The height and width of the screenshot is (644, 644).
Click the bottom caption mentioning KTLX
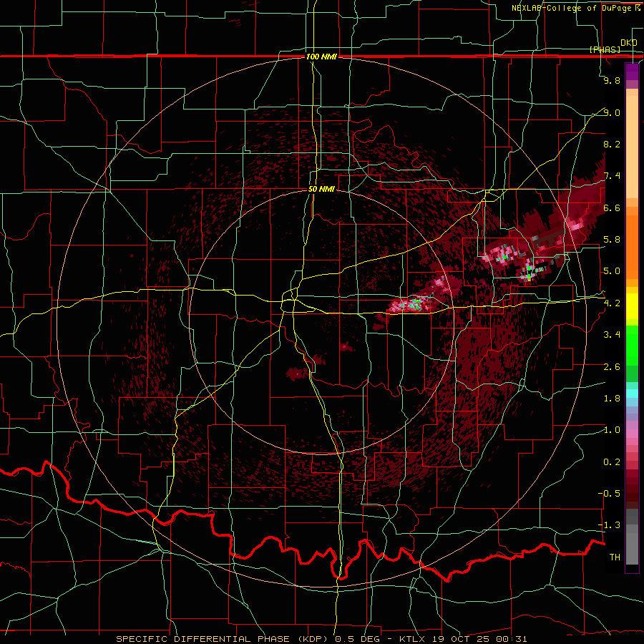[321, 639]
